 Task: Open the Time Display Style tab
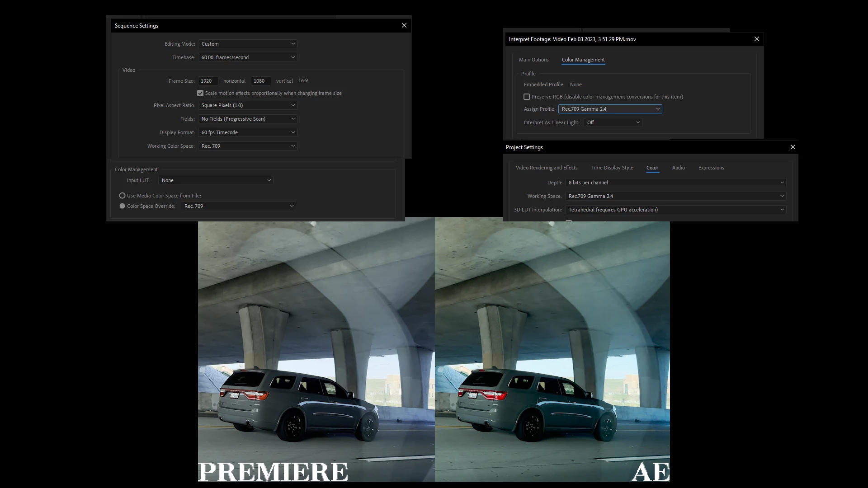[612, 168]
